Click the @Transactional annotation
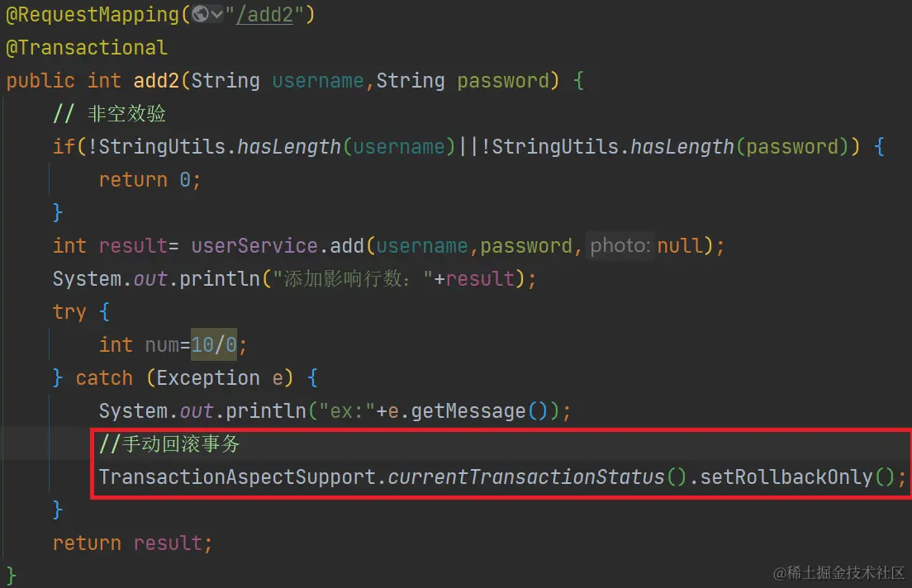912x588 pixels. [x=87, y=48]
